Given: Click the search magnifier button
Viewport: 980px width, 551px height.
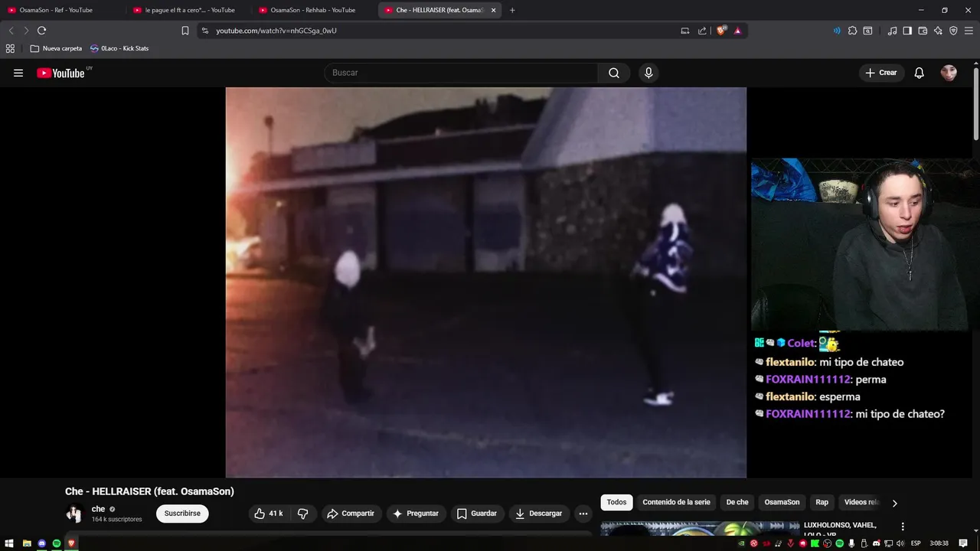Looking at the screenshot, I should [x=614, y=73].
